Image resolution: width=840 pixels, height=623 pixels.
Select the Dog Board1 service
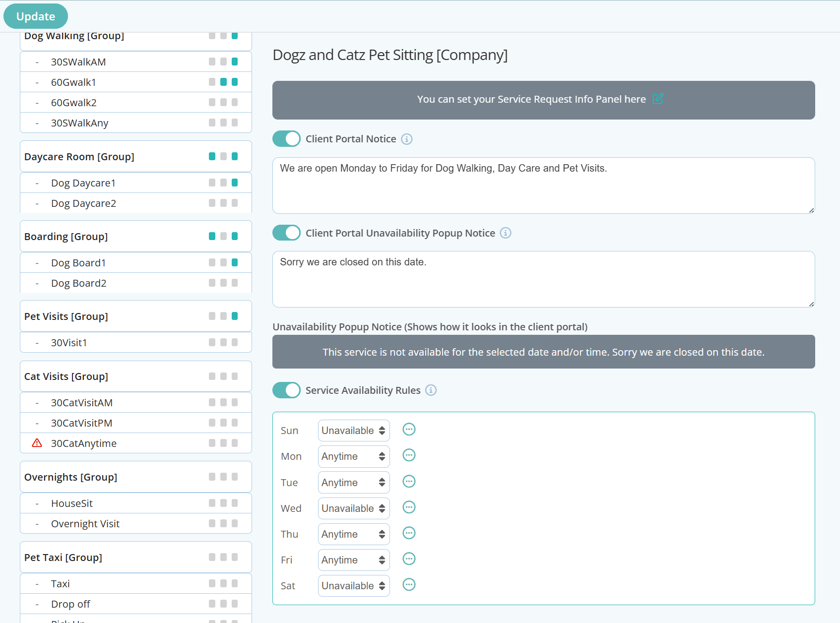[x=135, y=263]
